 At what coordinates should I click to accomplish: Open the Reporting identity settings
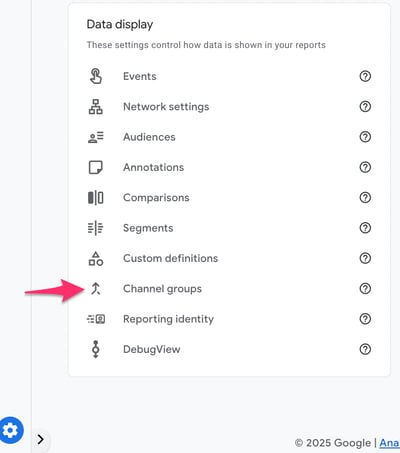tap(168, 319)
